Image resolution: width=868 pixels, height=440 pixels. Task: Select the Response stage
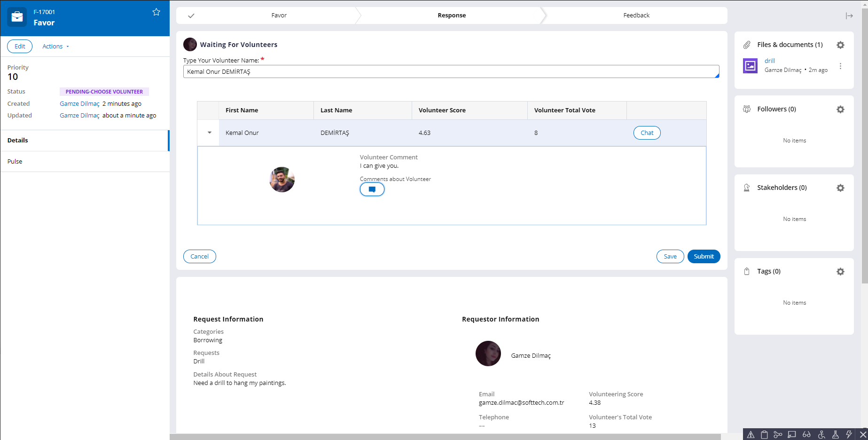452,16
